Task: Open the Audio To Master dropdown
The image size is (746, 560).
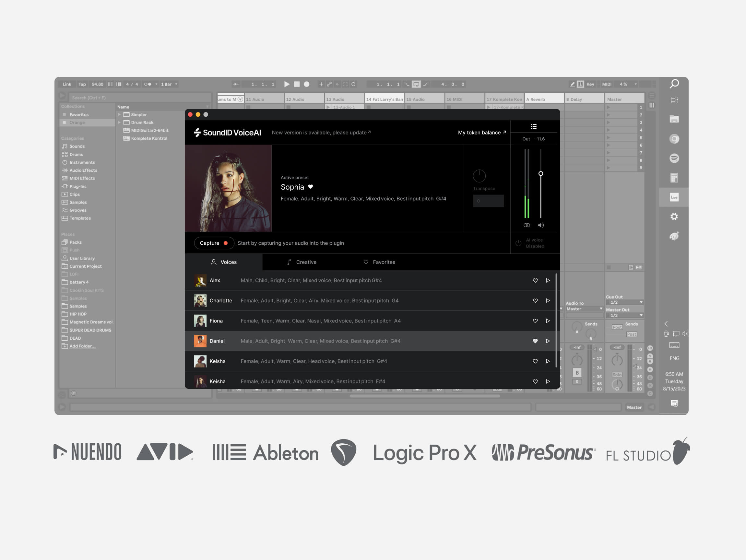Action: 585,309
